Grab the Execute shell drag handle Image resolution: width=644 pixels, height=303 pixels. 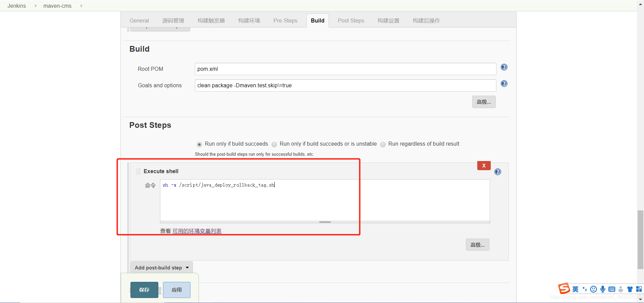[138, 171]
